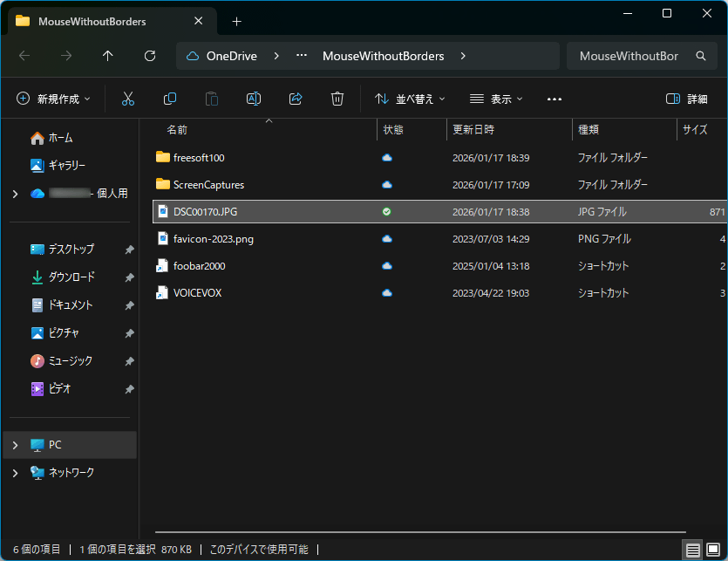Viewport: 728px width, 561px height.
Task: Open the See more ellipsis menu
Action: coord(555,99)
